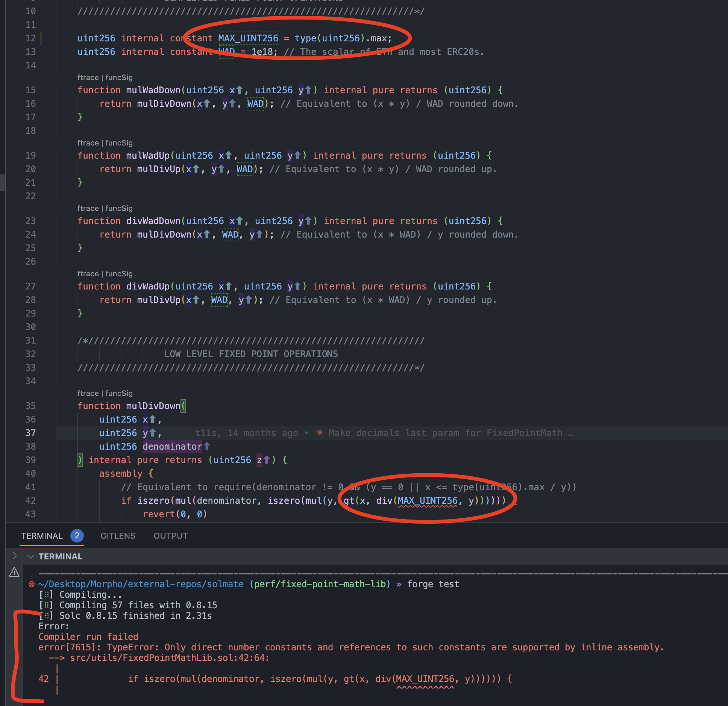Image resolution: width=728 pixels, height=706 pixels.
Task: Click the t11s, 14 months ago blame annotation
Action: click(246, 433)
